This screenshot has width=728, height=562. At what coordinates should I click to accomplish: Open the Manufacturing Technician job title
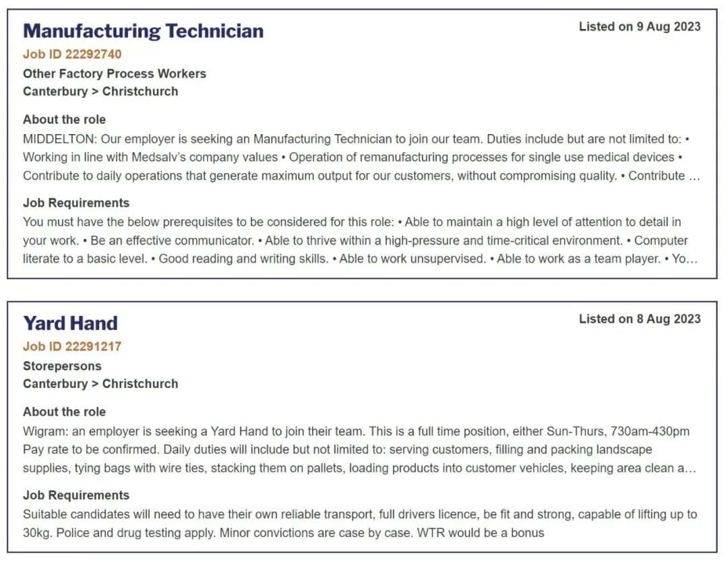[143, 31]
